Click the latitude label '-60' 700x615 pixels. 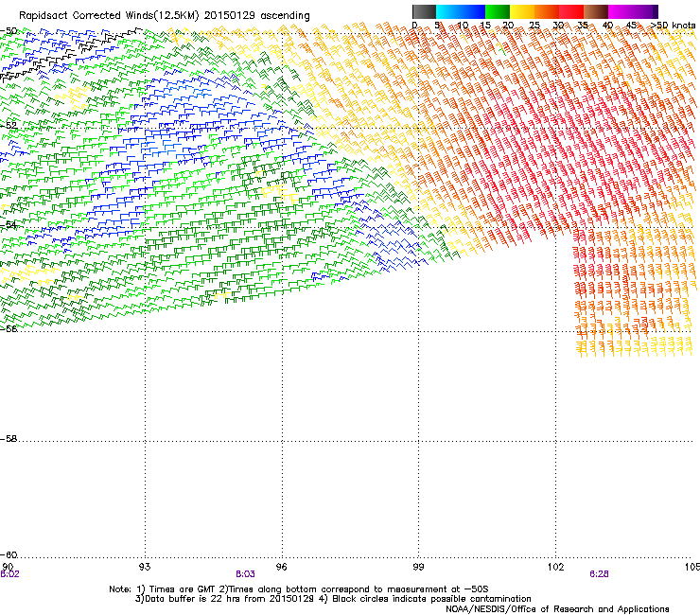click(9, 555)
